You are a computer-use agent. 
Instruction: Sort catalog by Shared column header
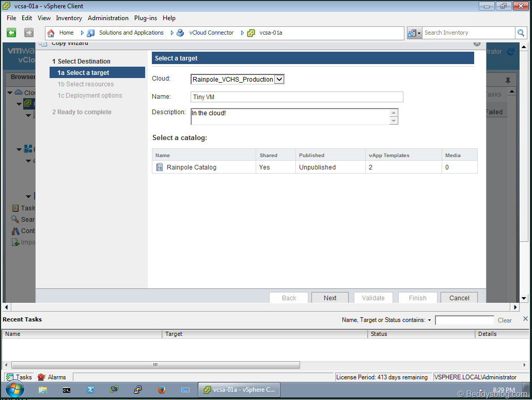(276, 155)
